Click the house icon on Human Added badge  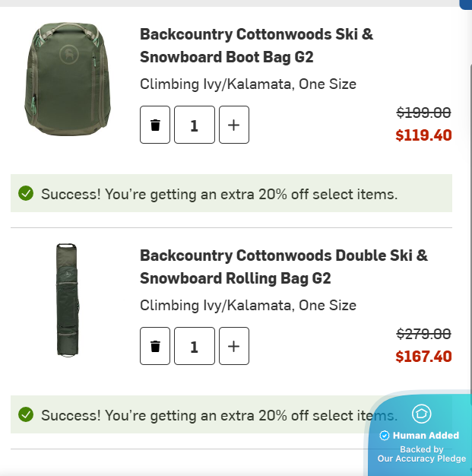(x=421, y=414)
